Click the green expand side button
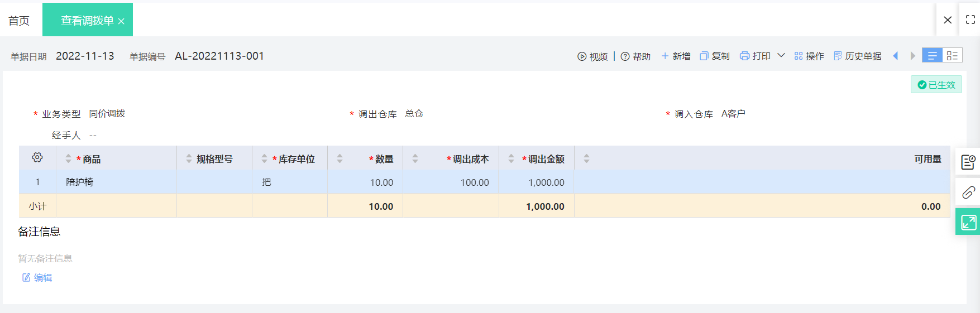This screenshot has height=313, width=980. coord(968,222)
